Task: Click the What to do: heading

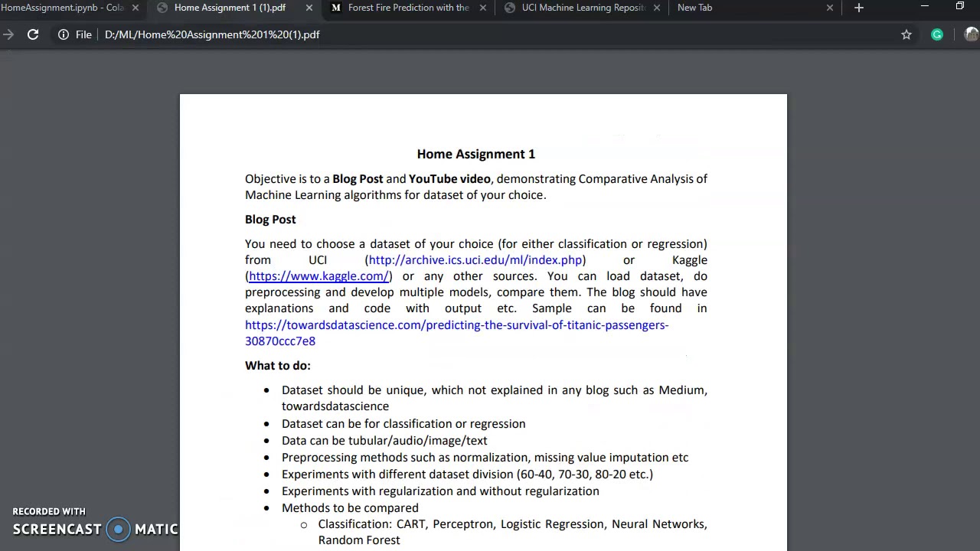Action: (x=277, y=366)
